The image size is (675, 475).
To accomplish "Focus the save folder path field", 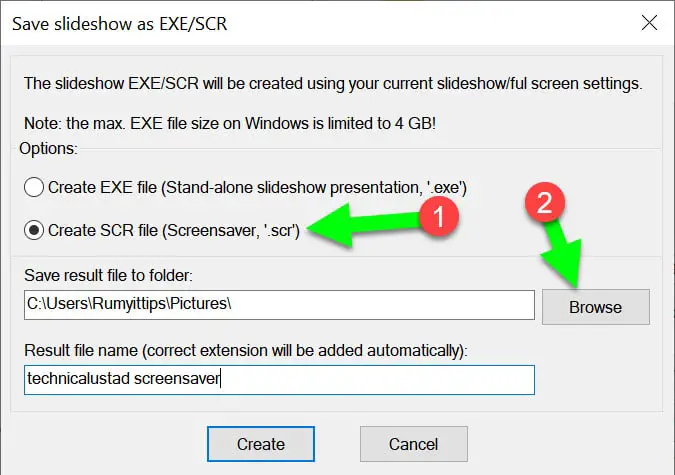I will click(278, 307).
